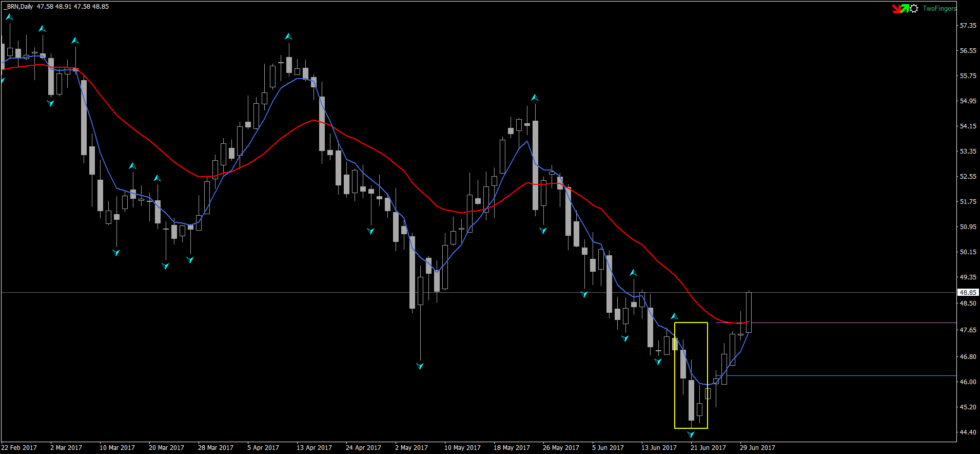Image resolution: width=980 pixels, height=454 pixels.
Task: Click the green up-arrow buy icon
Action: [x=905, y=8]
